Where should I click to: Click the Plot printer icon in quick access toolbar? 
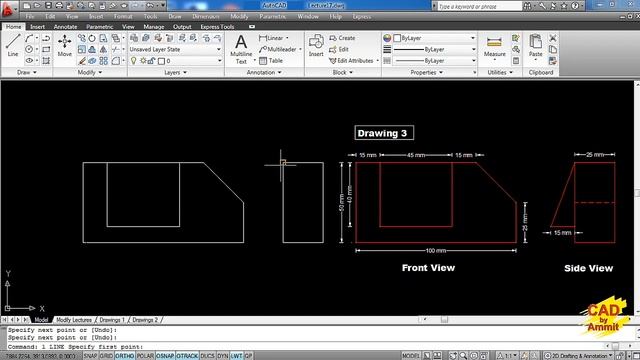pos(59,6)
